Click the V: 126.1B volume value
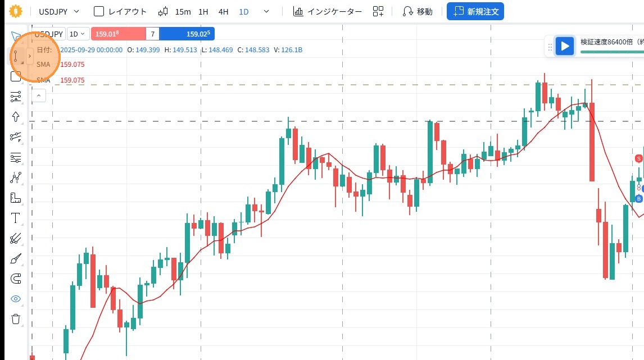The height and width of the screenshot is (360, 644). [x=288, y=49]
